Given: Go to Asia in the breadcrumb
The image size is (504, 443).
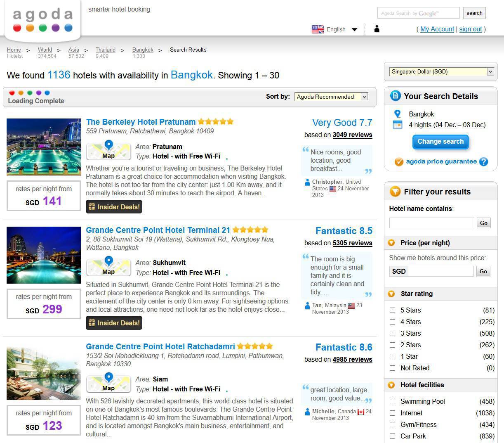Looking at the screenshot, I should click(74, 50).
